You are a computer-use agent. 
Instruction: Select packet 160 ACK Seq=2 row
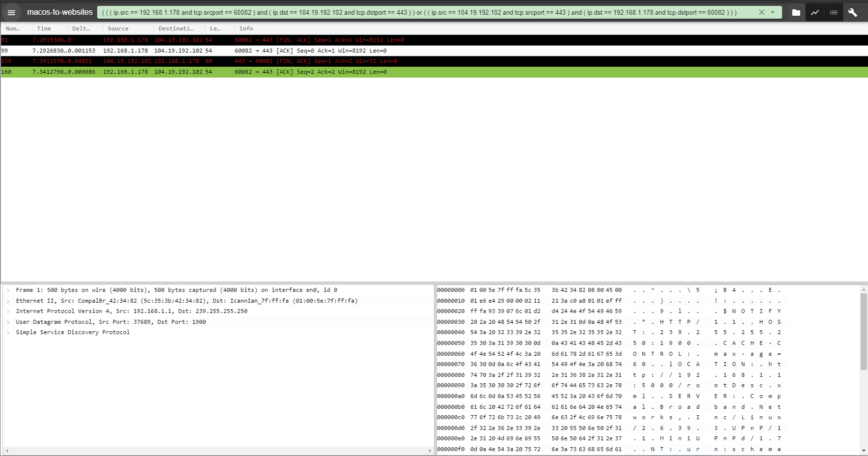coord(434,72)
